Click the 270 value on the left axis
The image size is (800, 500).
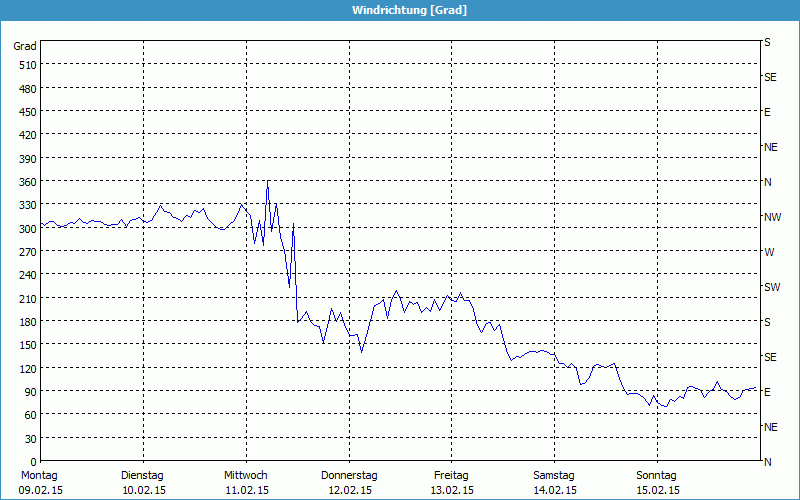(x=27, y=252)
